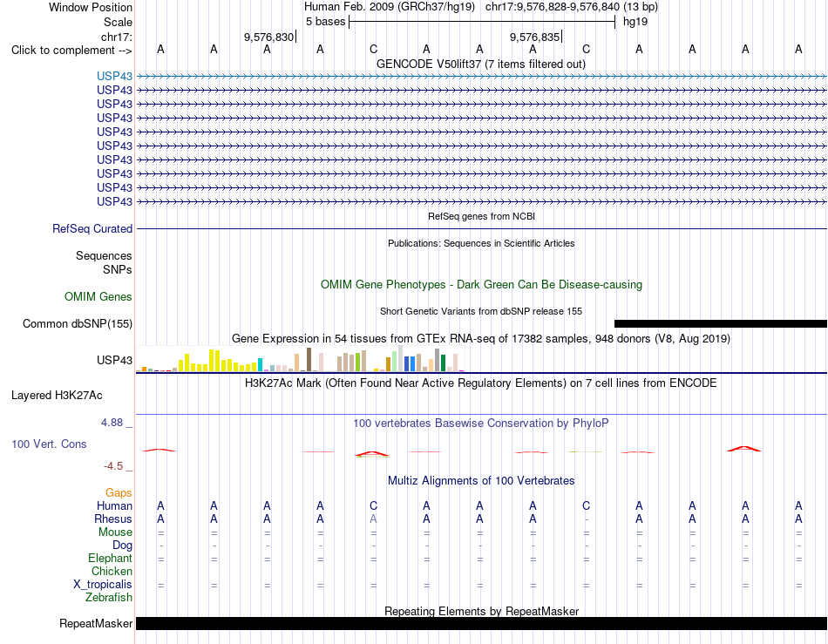Click the USP43 label beside the GTEx bar chart
Viewport: 828px width, 644px height.
tap(114, 360)
